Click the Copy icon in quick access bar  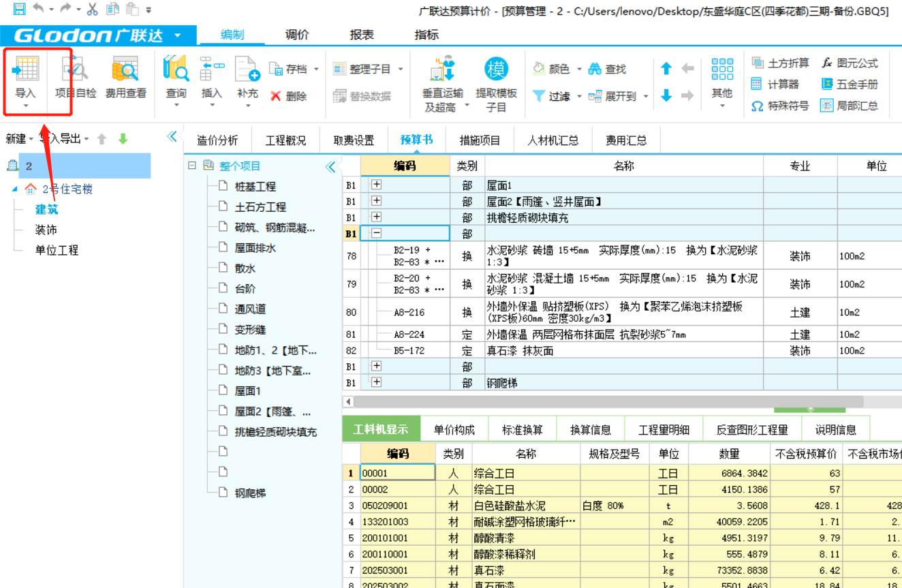[112, 10]
